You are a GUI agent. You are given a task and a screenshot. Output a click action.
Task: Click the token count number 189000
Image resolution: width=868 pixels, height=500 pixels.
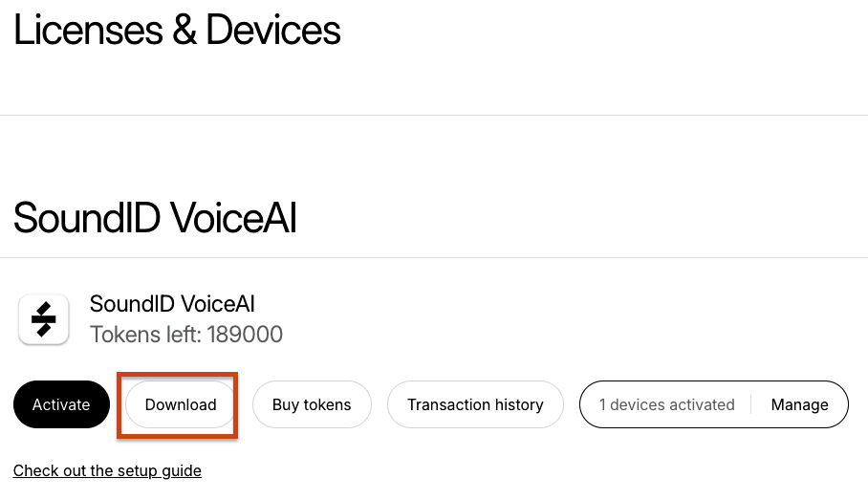point(245,335)
